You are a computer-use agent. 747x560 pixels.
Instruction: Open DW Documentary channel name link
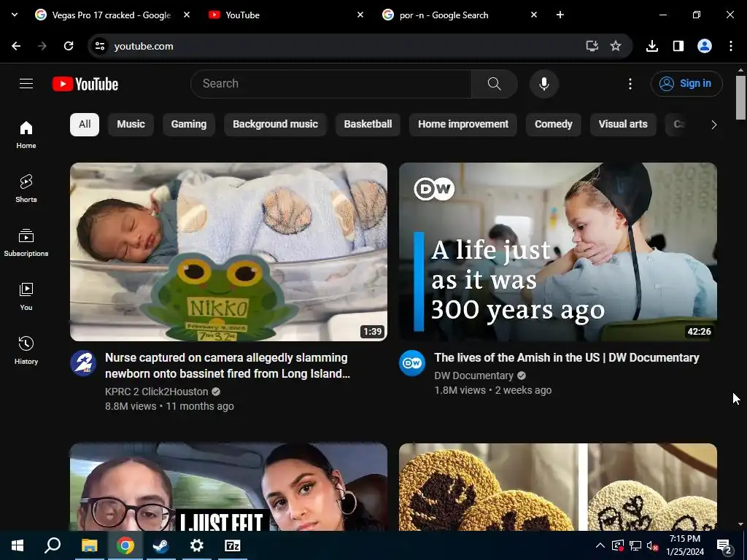pyautogui.click(x=473, y=376)
